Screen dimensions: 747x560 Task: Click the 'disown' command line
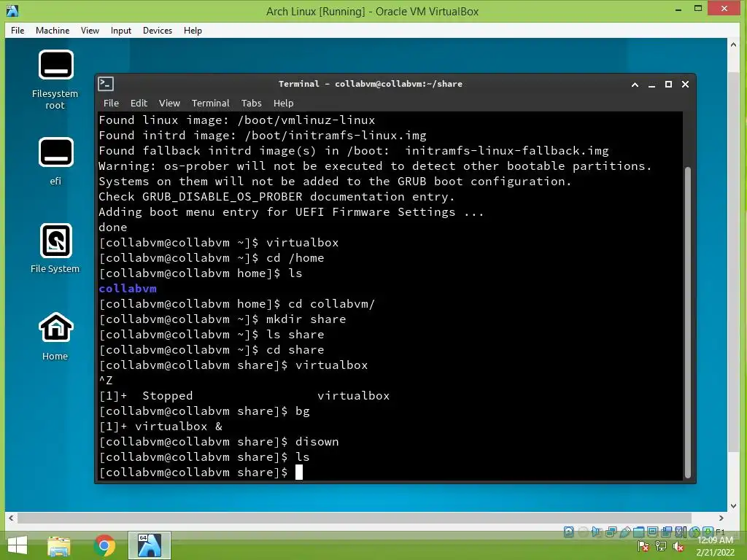(219, 441)
